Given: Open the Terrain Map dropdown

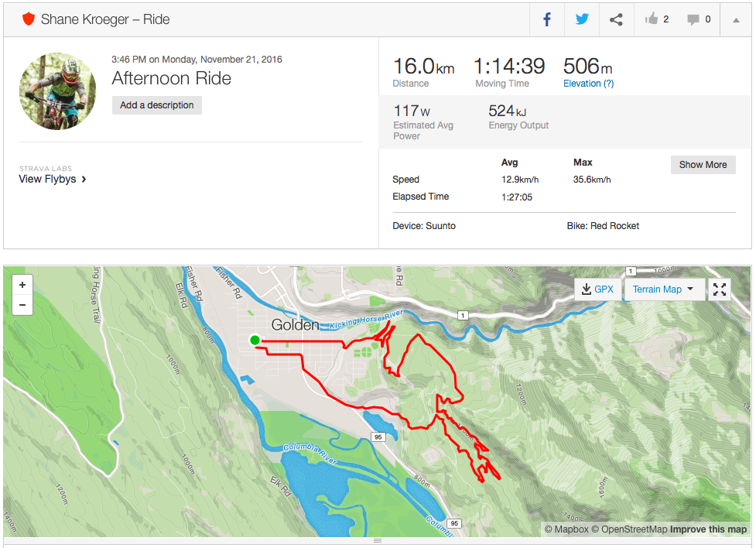Looking at the screenshot, I should point(663,289).
